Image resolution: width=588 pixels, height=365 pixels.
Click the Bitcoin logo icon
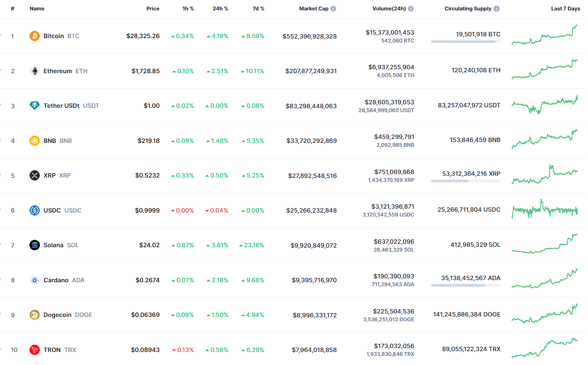tap(35, 36)
